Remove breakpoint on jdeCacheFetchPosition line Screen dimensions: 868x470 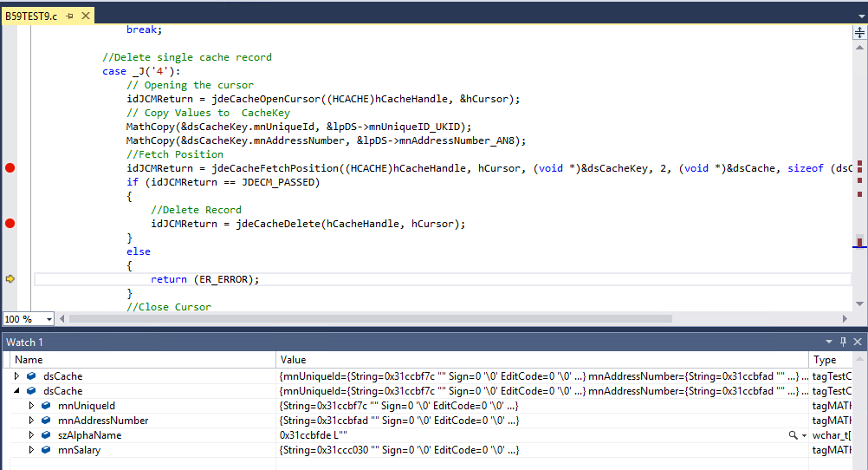point(10,168)
